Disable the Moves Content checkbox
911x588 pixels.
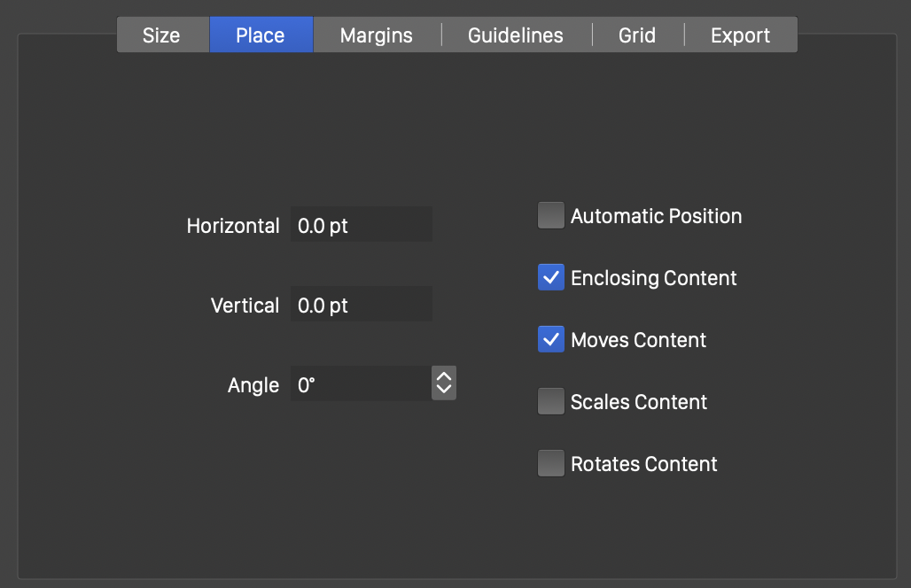[x=551, y=339]
